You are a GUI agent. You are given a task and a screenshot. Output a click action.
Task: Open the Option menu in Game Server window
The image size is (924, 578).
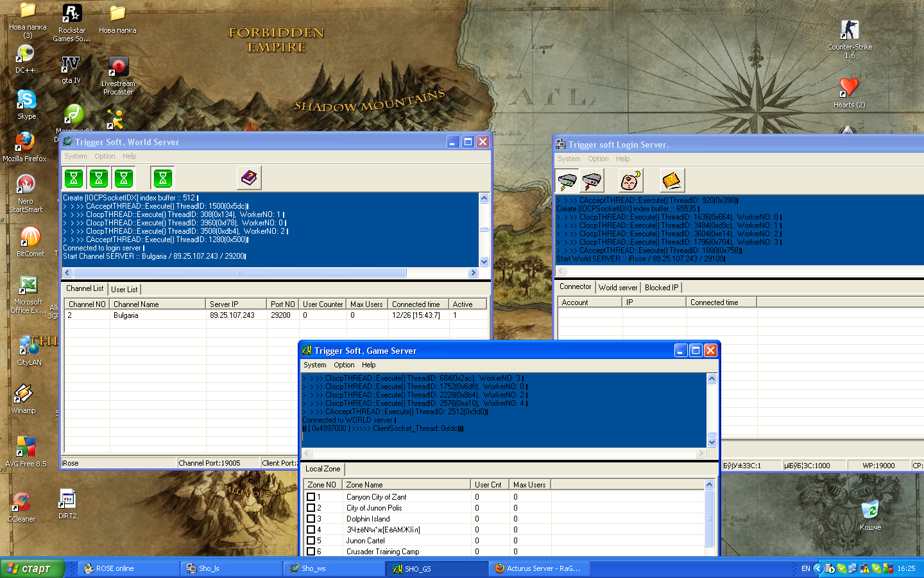pos(344,365)
